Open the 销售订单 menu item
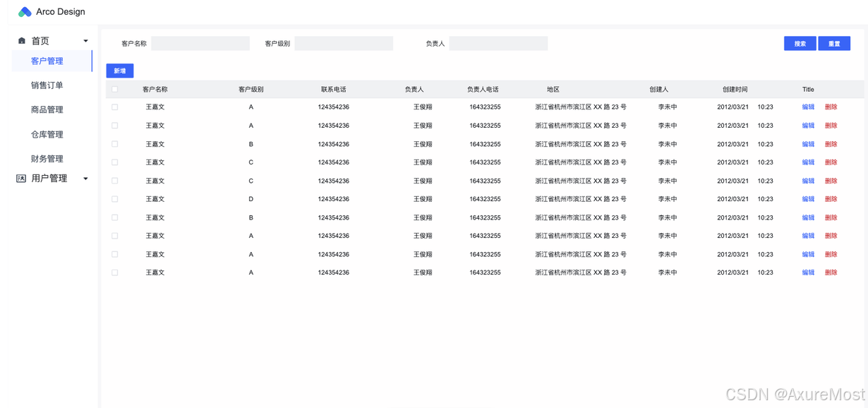 [x=47, y=85]
